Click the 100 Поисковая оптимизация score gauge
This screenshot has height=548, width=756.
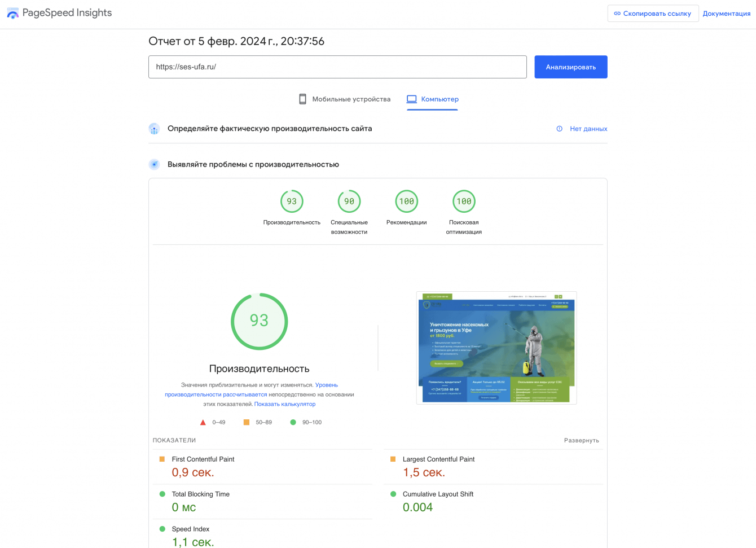click(464, 201)
